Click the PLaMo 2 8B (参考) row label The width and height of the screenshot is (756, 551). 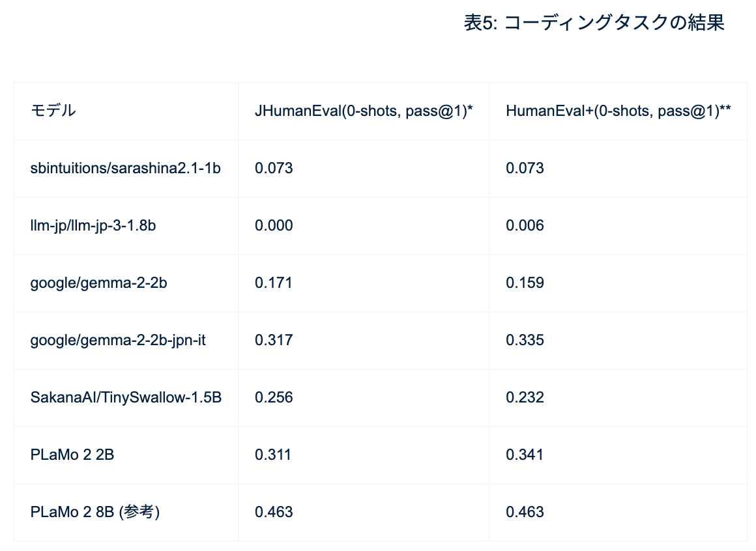coord(95,512)
